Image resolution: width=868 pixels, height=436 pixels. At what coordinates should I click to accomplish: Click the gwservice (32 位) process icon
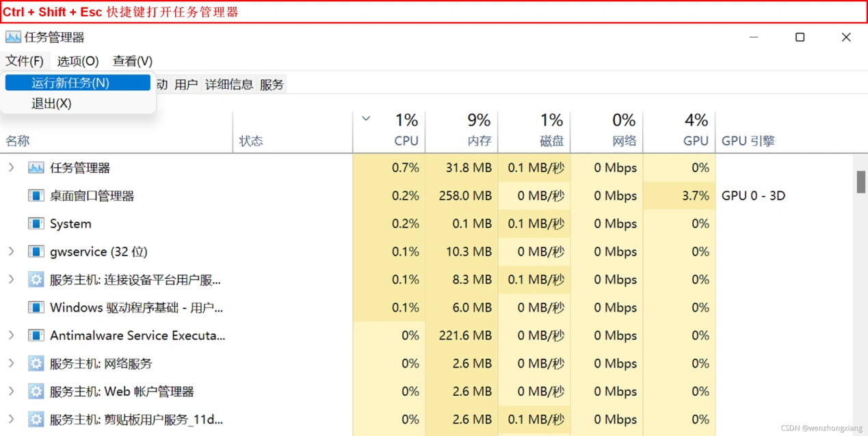pos(36,251)
